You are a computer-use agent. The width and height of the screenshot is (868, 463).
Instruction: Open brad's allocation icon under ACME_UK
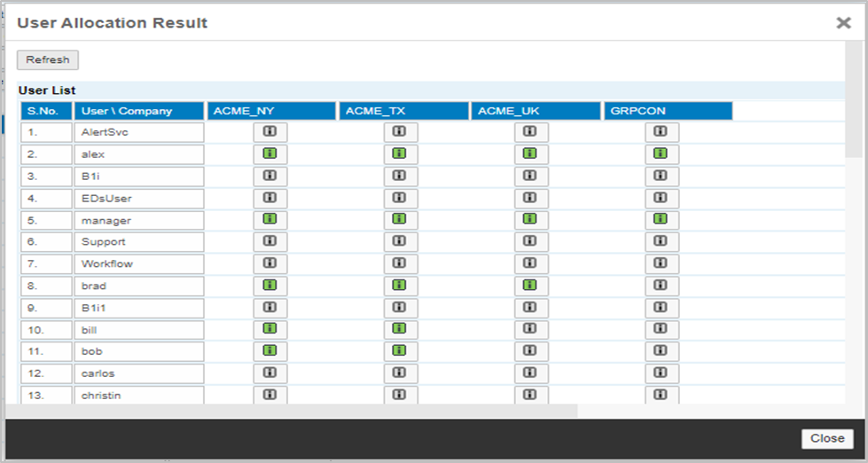coord(530,286)
